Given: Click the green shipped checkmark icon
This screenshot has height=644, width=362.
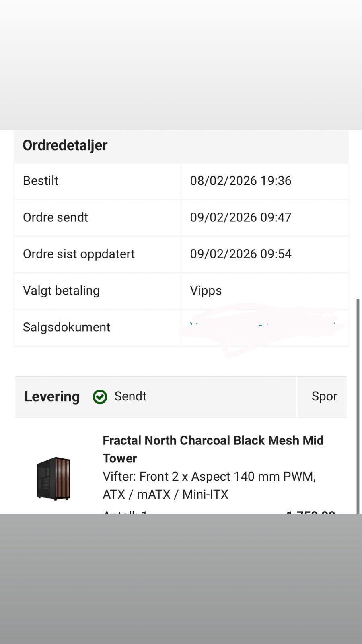Looking at the screenshot, I should click(100, 397).
